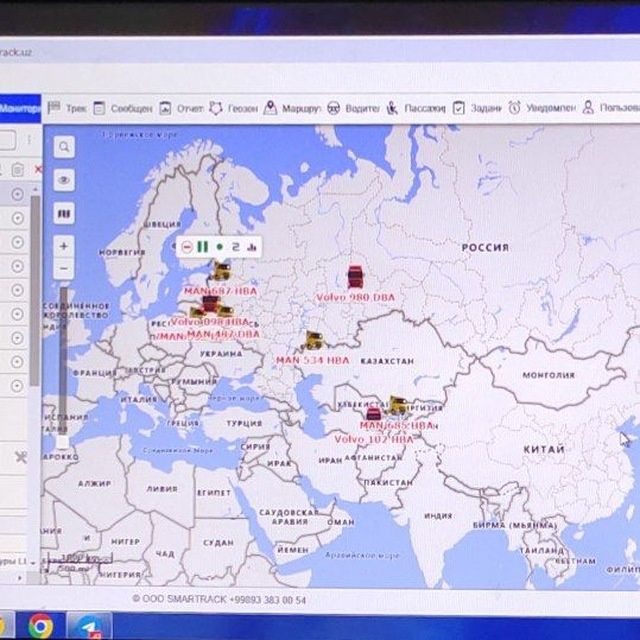Open the map layers selector icon
640x640 pixels.
(64, 213)
